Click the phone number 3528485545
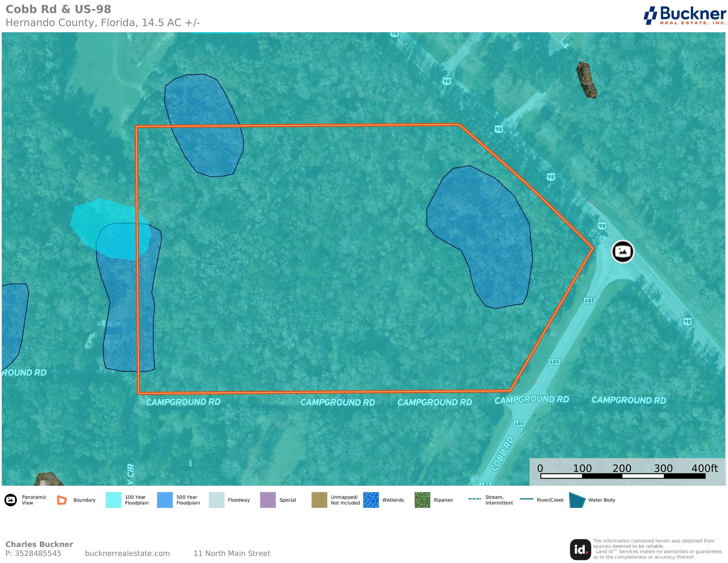 click(38, 554)
